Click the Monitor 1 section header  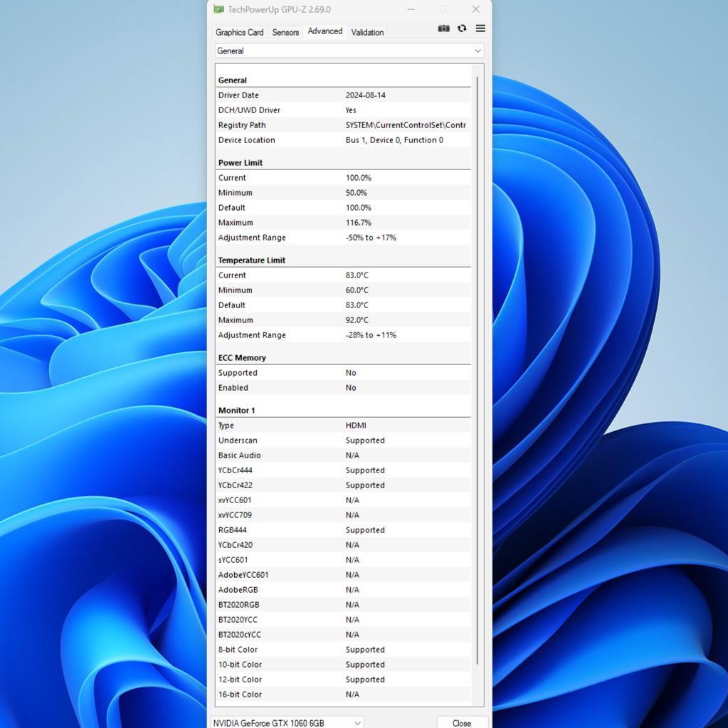pyautogui.click(x=236, y=411)
